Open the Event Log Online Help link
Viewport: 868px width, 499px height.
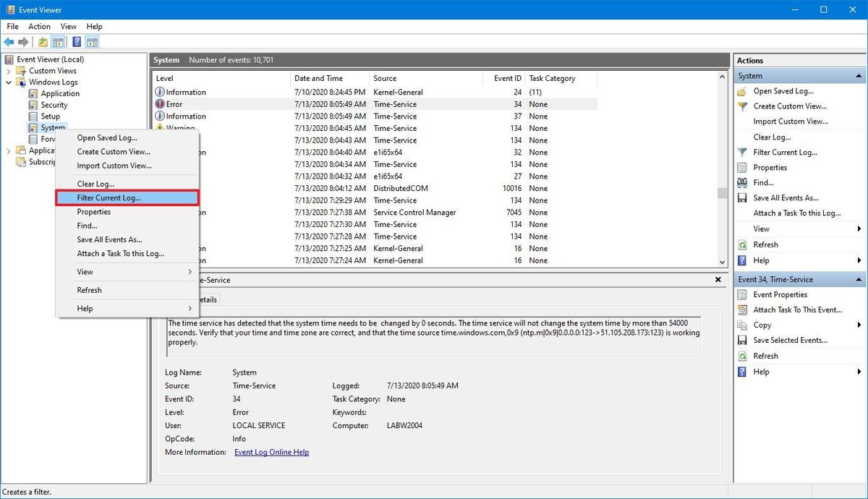(x=271, y=451)
